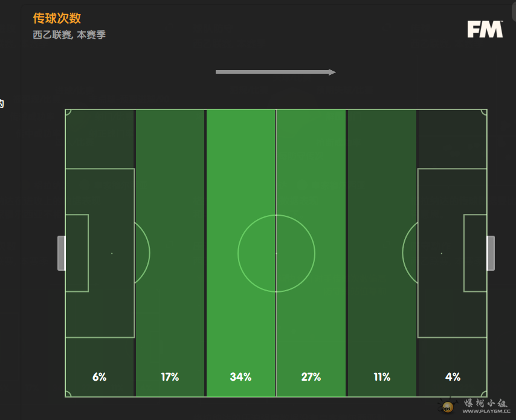This screenshot has height=420, width=516.
Task: Click the www.playgm.cc watermark text
Action: [486, 411]
